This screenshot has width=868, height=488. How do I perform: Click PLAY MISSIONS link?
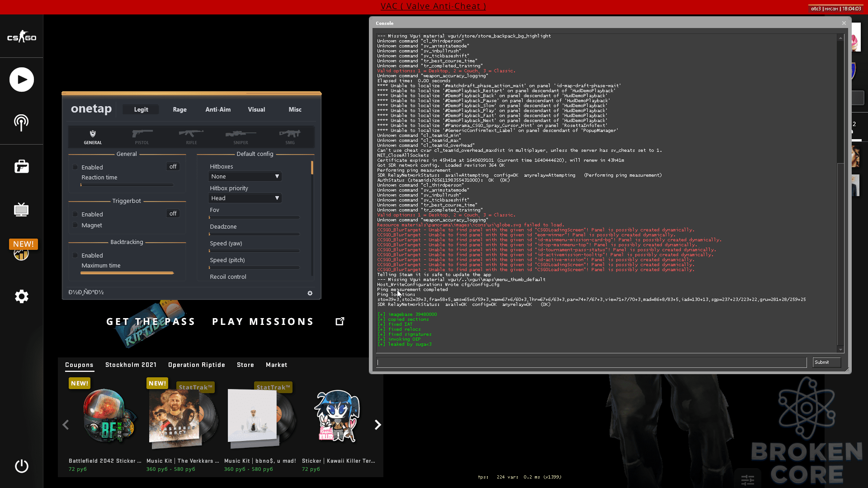[x=263, y=322]
